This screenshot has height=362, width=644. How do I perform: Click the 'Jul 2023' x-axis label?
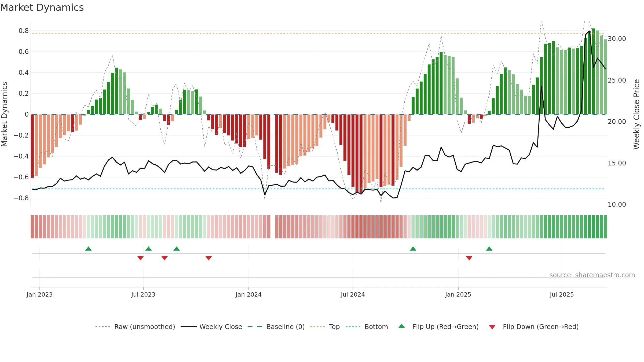(143, 294)
